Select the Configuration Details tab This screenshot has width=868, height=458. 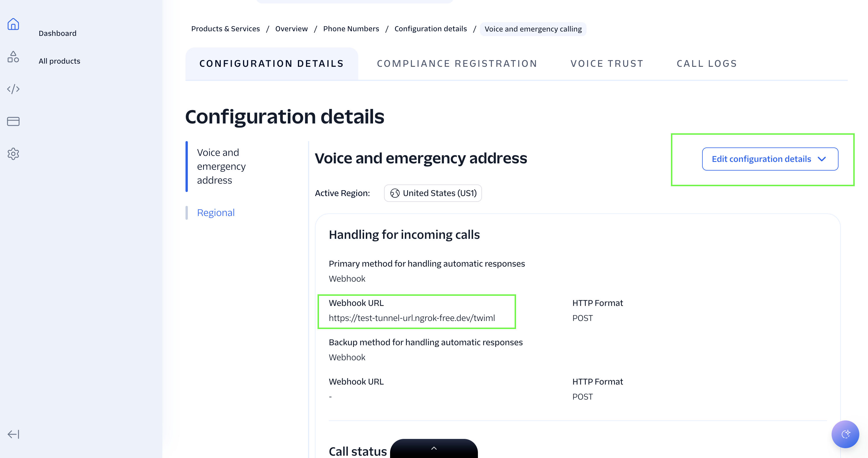coord(272,64)
